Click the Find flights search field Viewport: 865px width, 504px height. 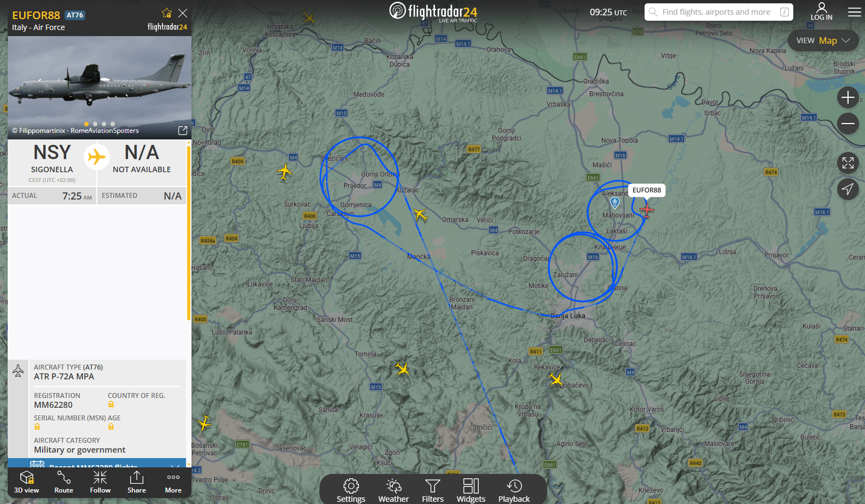coord(716,12)
